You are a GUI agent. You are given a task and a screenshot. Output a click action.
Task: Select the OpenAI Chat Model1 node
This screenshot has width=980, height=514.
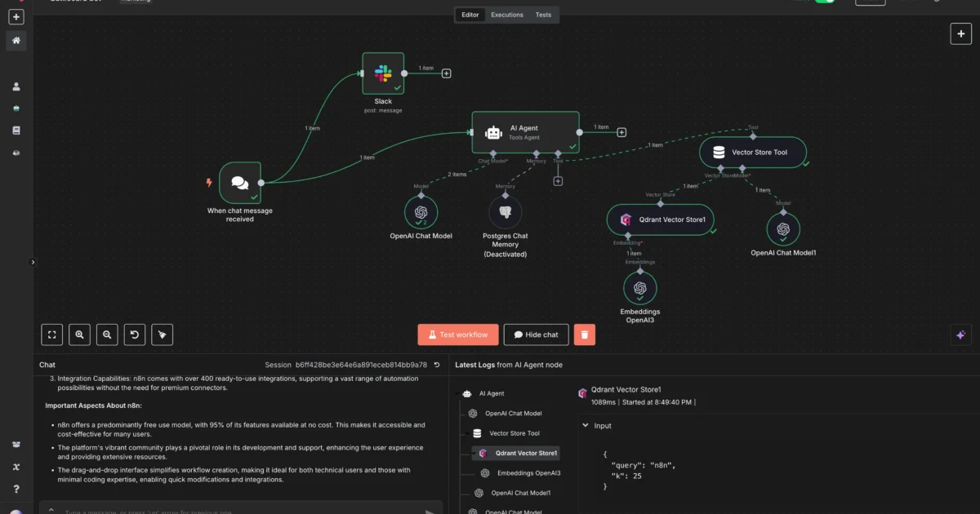[783, 229]
